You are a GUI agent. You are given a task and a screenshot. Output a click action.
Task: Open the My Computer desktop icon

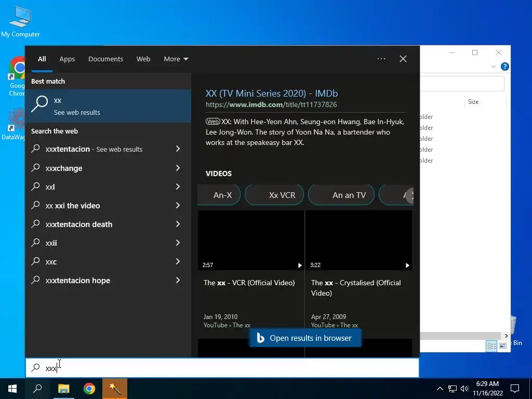pos(20,22)
